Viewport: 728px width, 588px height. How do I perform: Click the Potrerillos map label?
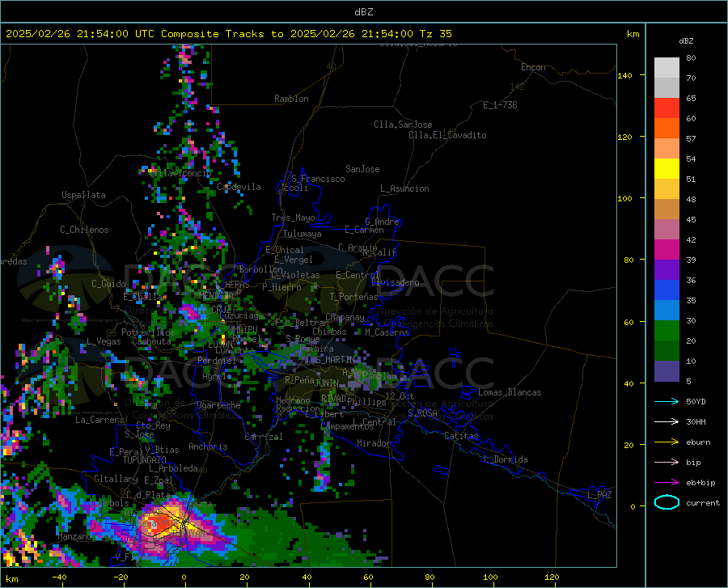pos(148,332)
